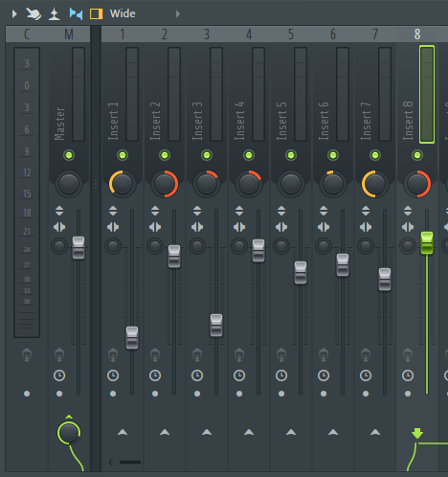Click the Insert 8 green volume fader
The width and height of the screenshot is (448, 477).
[x=427, y=243]
